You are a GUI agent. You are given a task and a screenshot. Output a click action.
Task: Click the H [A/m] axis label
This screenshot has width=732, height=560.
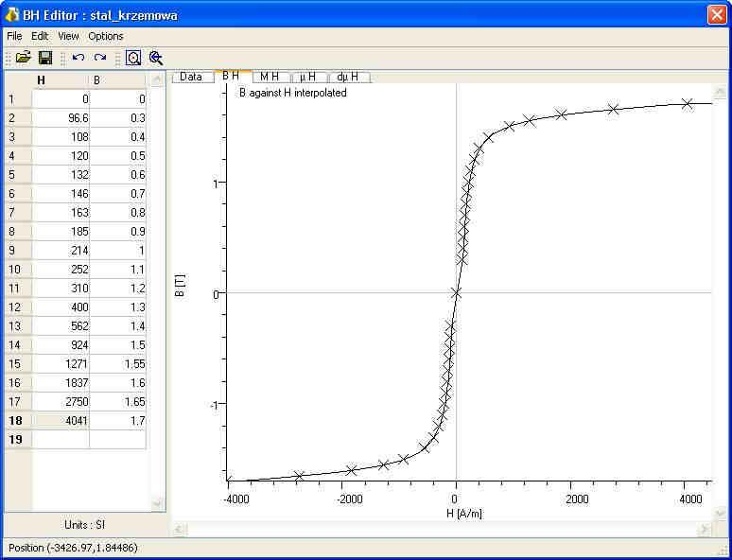point(464,514)
